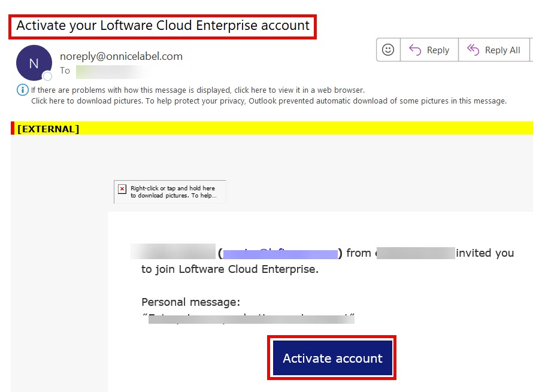Click the 'to join Loftware Cloud Enterprise.' text
This screenshot has height=392, width=533.
(x=230, y=269)
